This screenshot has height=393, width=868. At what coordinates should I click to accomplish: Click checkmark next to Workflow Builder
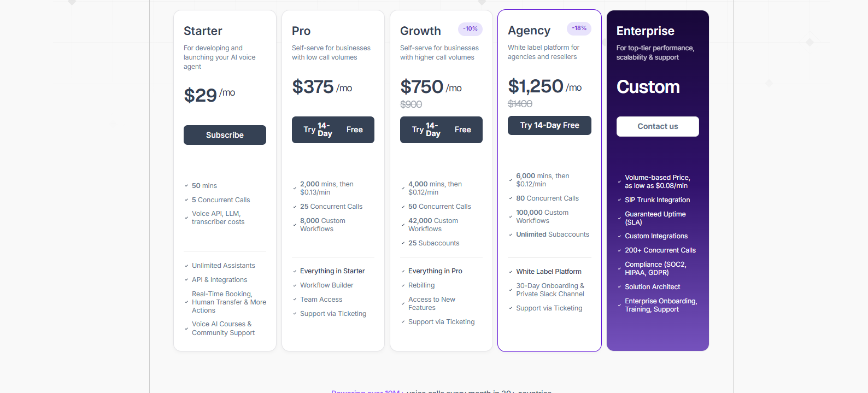[295, 285]
